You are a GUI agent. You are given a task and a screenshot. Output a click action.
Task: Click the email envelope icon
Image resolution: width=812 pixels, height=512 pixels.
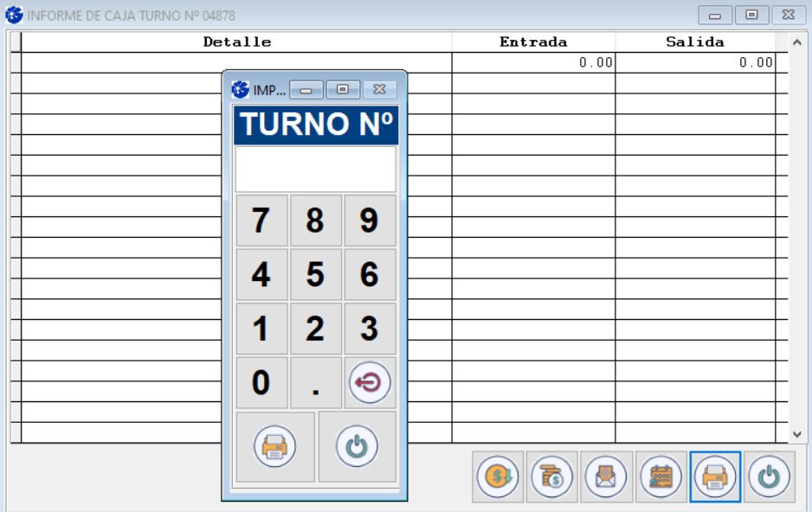coord(607,477)
